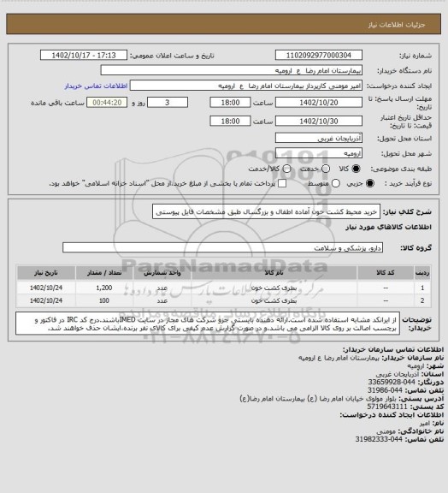Click the price validity hour field, 18:00

230,121
